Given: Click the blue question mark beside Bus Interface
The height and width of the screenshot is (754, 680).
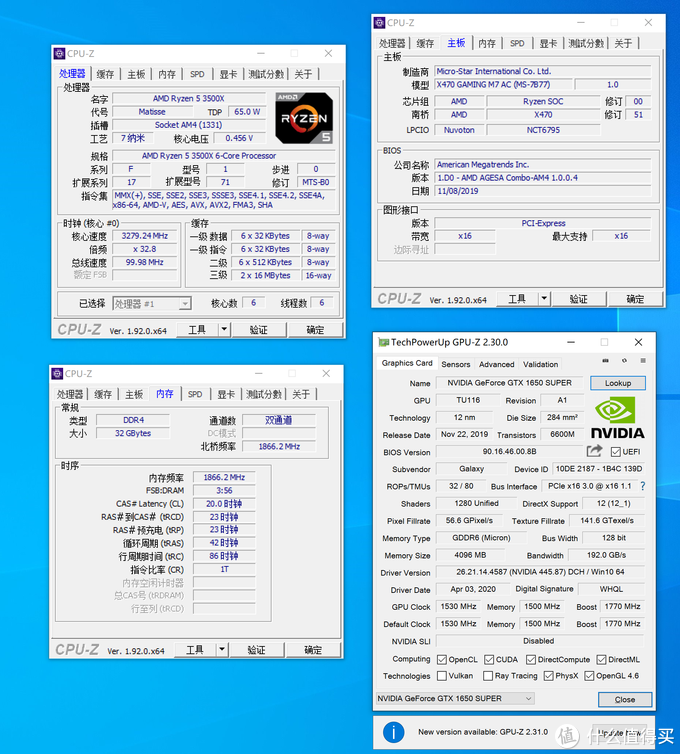Looking at the screenshot, I should (x=642, y=486).
